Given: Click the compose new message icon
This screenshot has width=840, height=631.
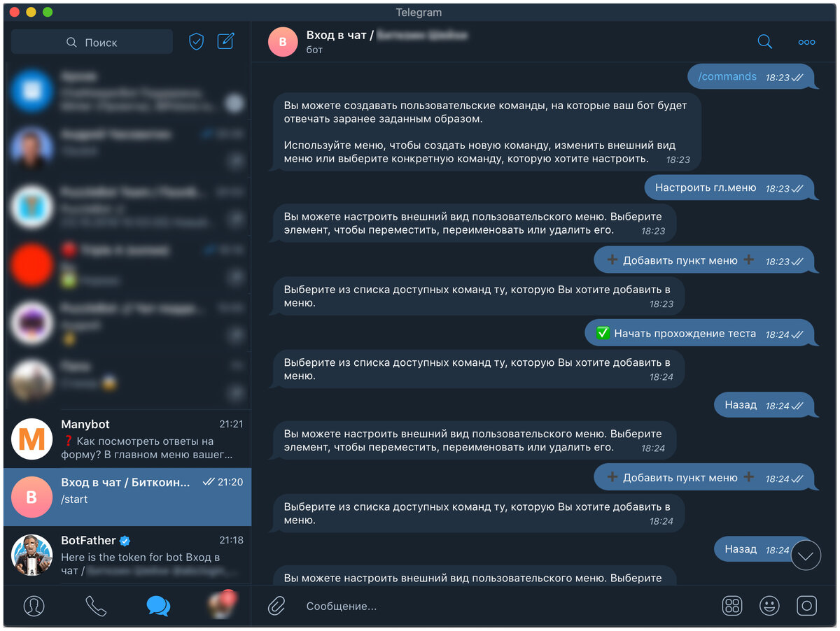Looking at the screenshot, I should 225,41.
